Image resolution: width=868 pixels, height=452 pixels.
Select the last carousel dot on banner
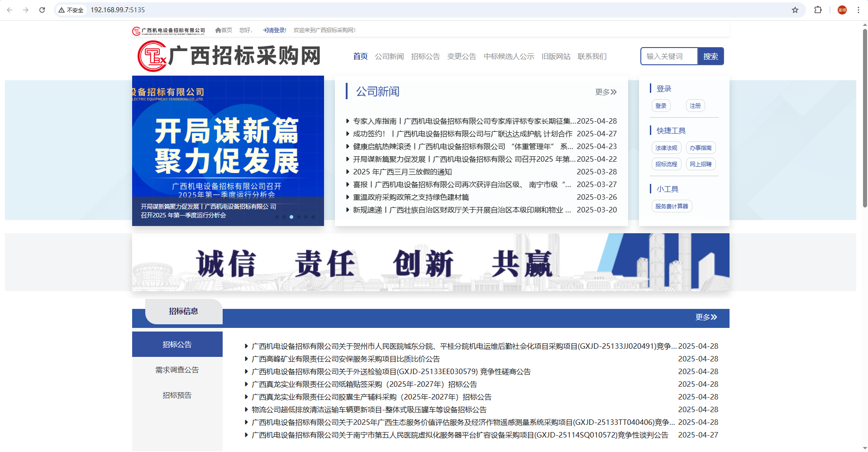coord(313,217)
